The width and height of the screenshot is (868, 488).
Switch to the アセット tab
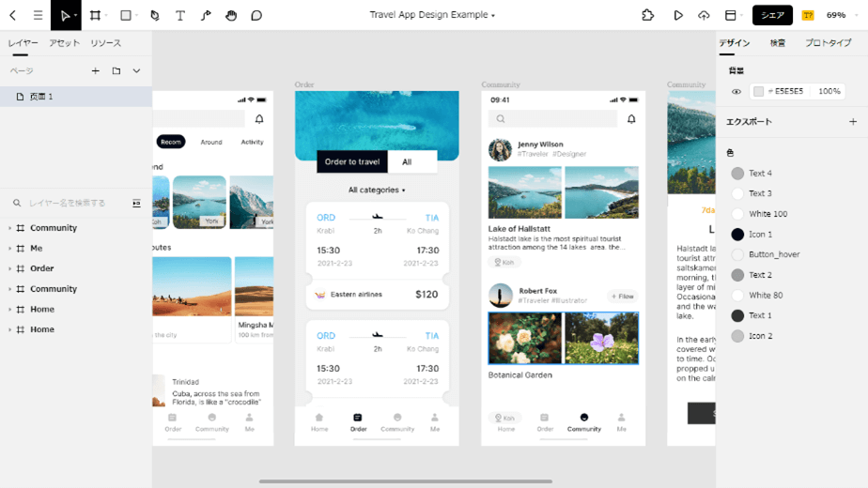[64, 43]
